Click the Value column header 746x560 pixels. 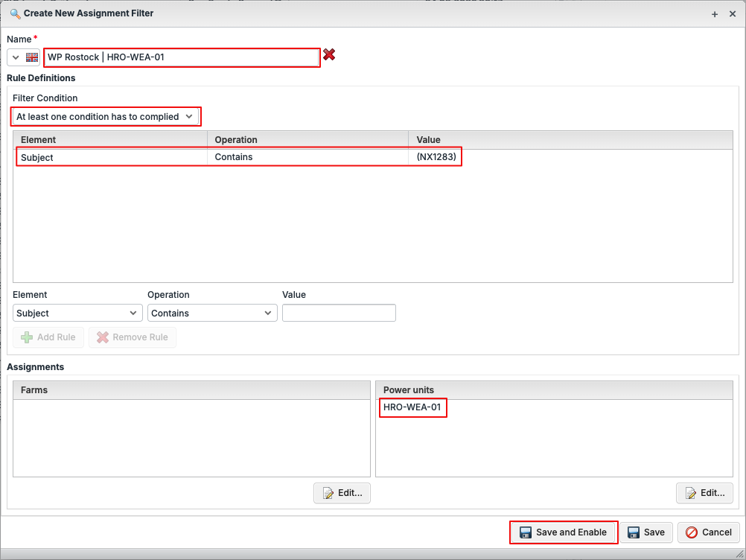tap(570, 140)
